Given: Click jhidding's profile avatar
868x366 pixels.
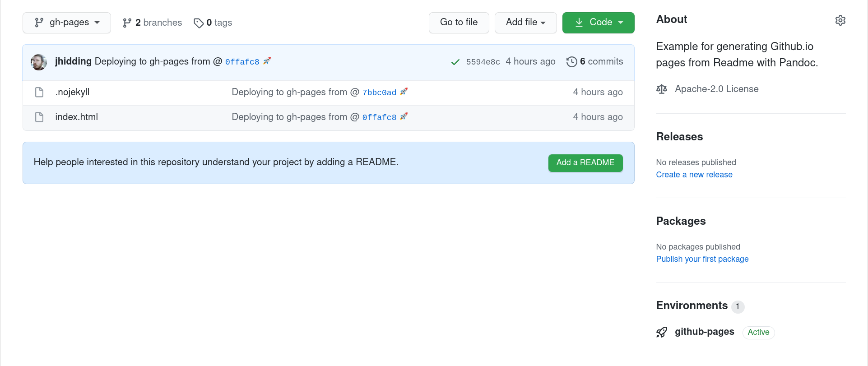Looking at the screenshot, I should tap(38, 62).
